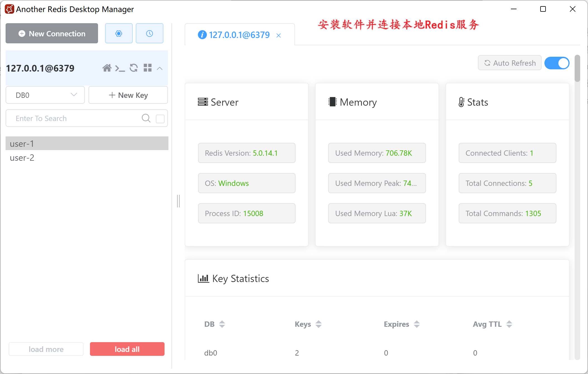Click the info icon on the tab
588x374 pixels.
pos(202,35)
